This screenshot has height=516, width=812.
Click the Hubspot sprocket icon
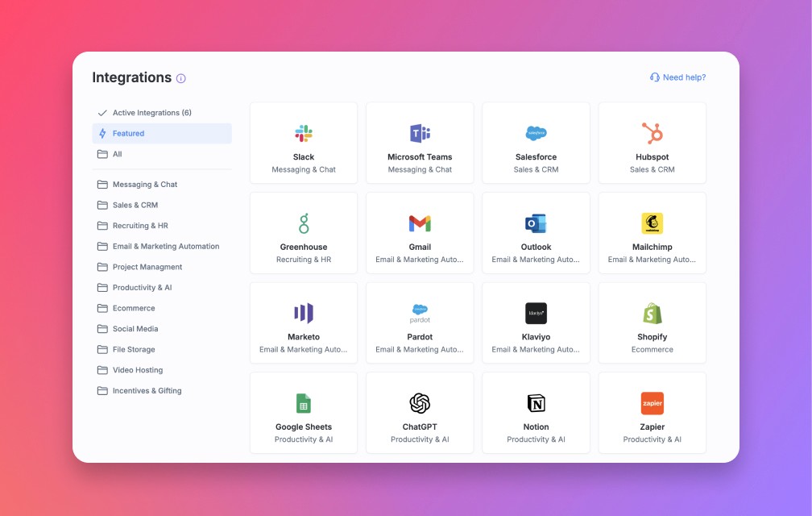652,132
